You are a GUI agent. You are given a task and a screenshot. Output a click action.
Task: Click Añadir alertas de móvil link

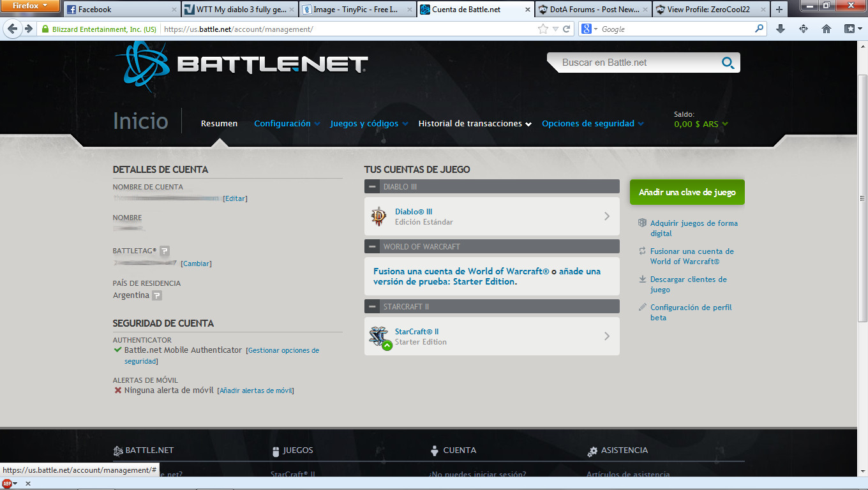(x=255, y=390)
